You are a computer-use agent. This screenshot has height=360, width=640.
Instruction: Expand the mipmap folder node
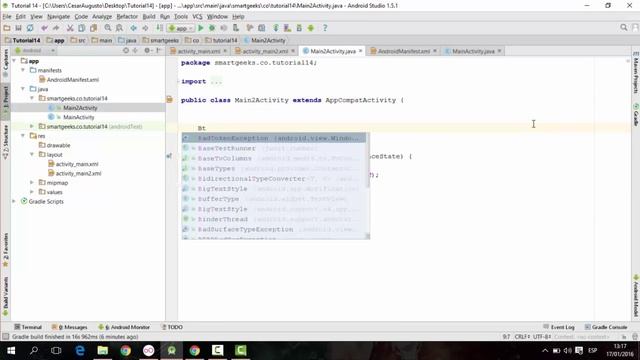coord(32,182)
